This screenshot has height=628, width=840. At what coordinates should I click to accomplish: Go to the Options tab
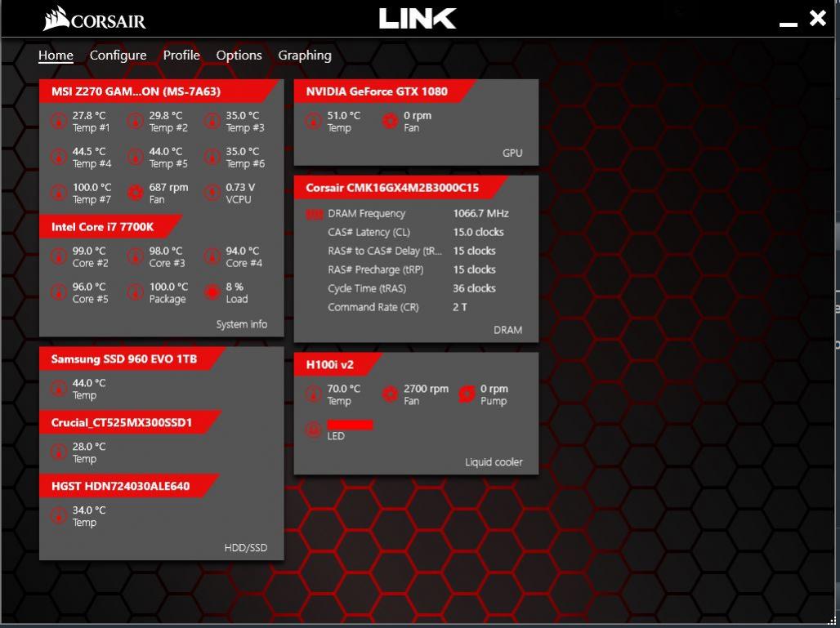pyautogui.click(x=239, y=56)
